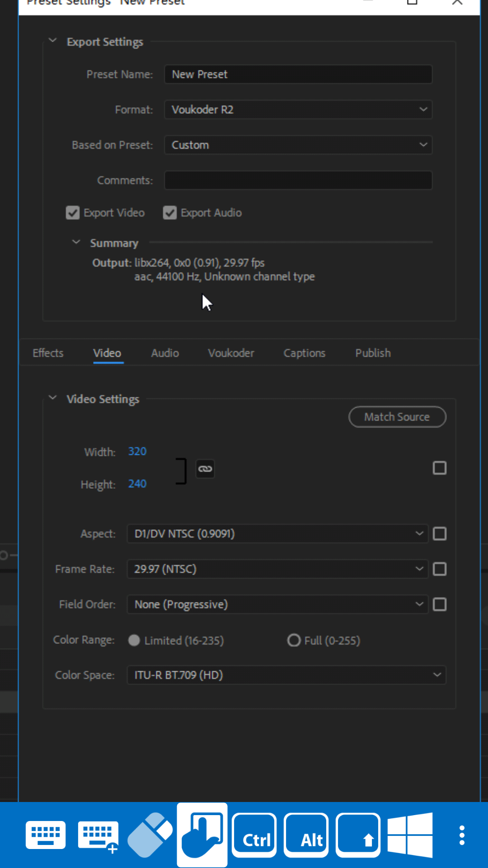Switch to the Audio tab
Image resolution: width=488 pixels, height=868 pixels.
click(x=165, y=353)
